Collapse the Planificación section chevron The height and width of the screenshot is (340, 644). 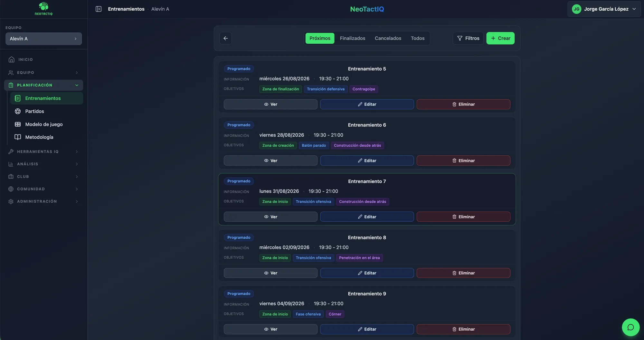click(x=77, y=85)
